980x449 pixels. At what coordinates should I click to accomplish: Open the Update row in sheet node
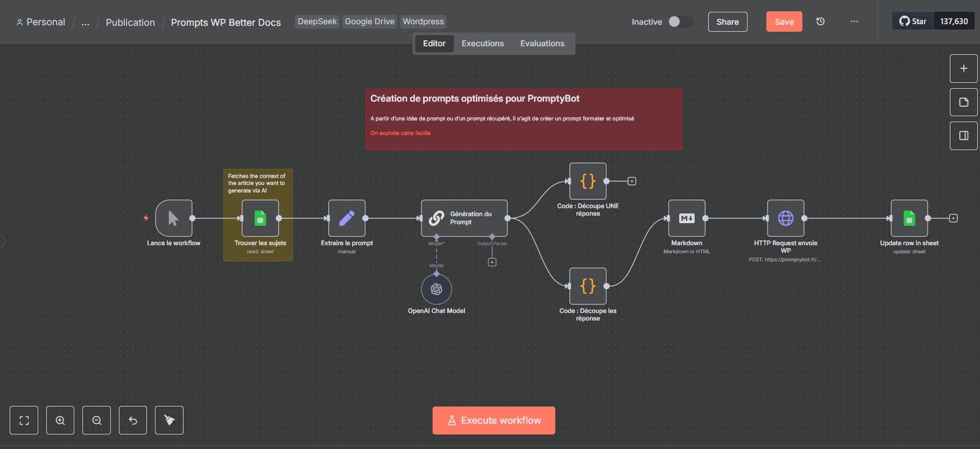pos(909,218)
